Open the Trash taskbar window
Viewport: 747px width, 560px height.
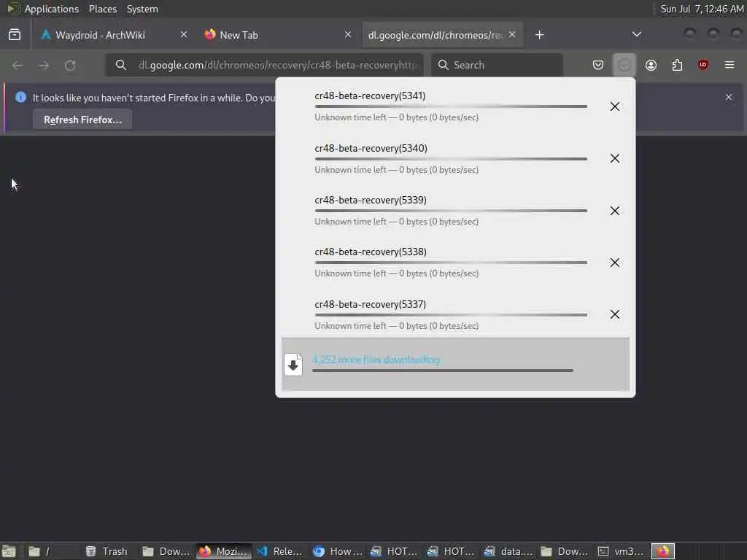tap(107, 551)
